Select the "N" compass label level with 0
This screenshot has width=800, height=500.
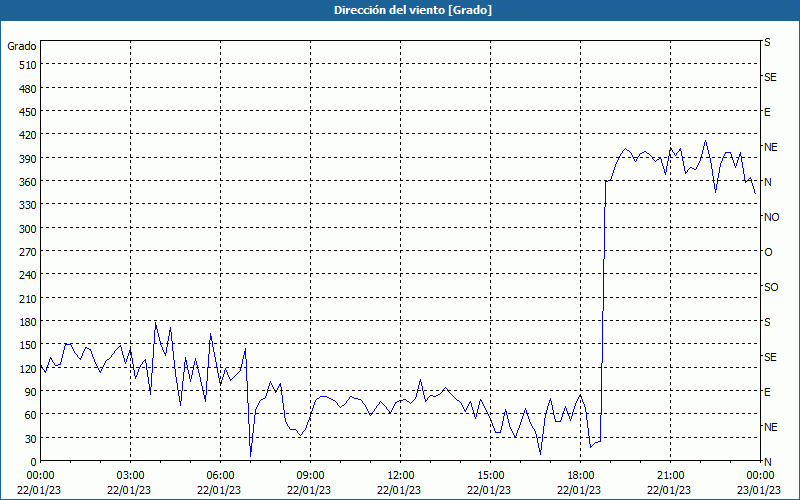pos(767,462)
